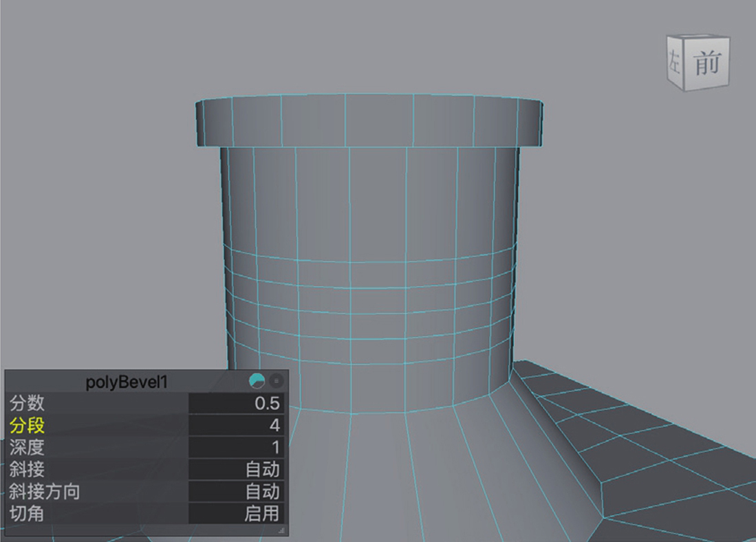The width and height of the screenshot is (756, 542).
Task: Click the wide top rim of the cylinder
Action: (x=369, y=120)
